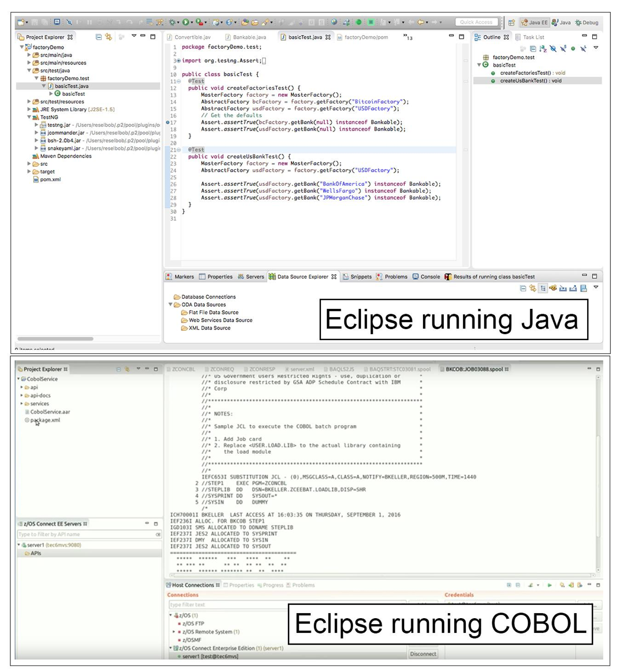This screenshot has width=618, height=672.
Task: Select CobolService.aar file
Action: point(47,412)
